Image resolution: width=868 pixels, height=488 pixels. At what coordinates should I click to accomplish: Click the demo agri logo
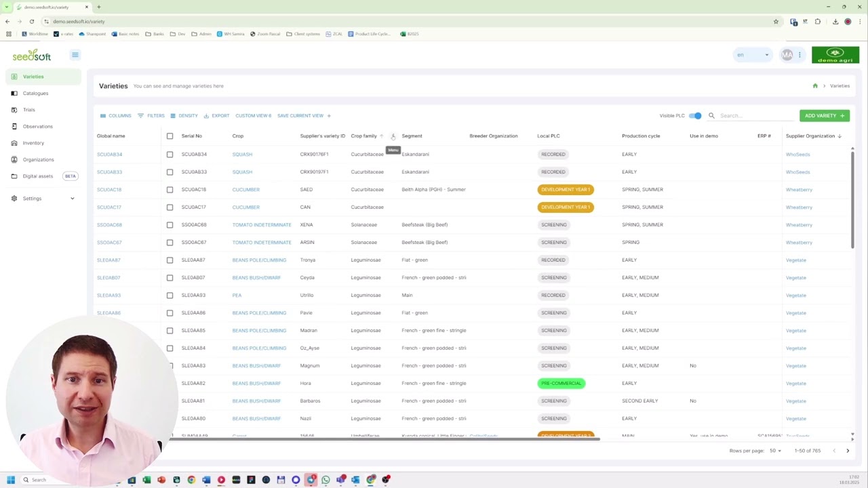point(835,55)
